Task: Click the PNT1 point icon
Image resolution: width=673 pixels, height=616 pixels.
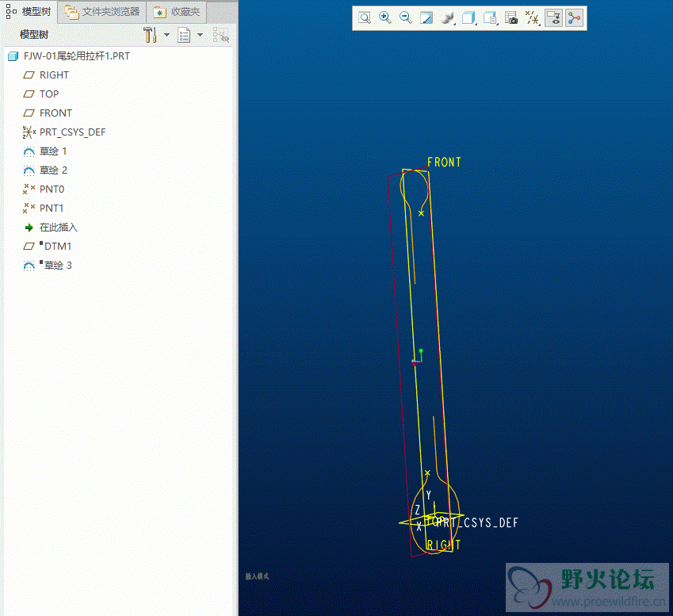Action: click(x=29, y=209)
